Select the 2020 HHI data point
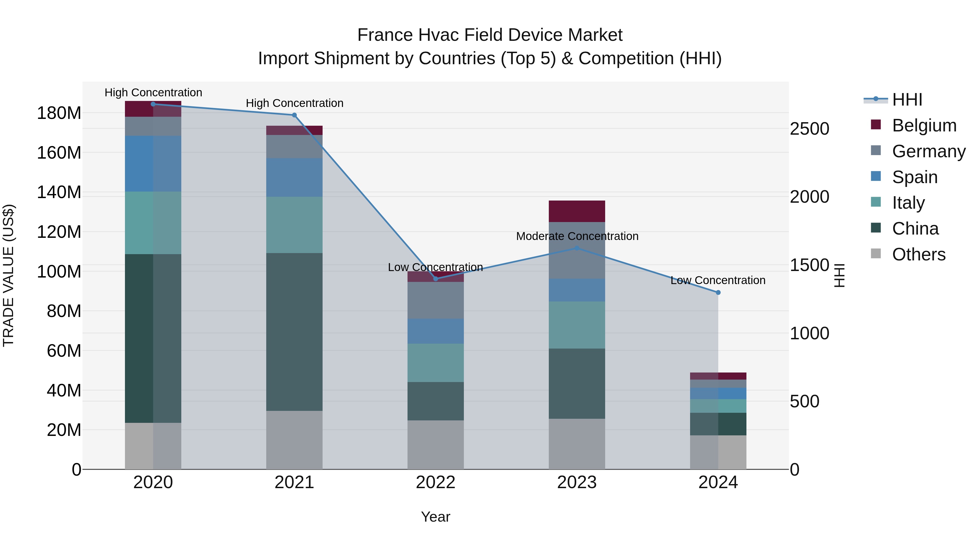980x551 pixels. [153, 104]
